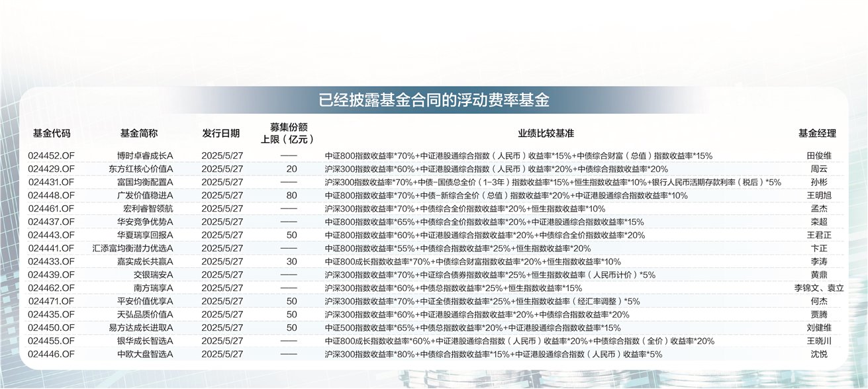Select the 业绩比较基准 column header
868x389 pixels.
pos(544,132)
